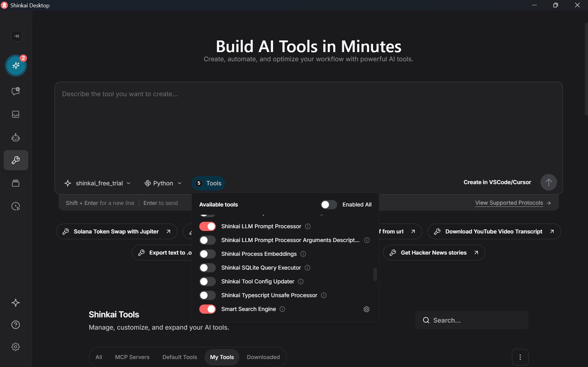
Task: Open the inbox icon in the sidebar
Action: [16, 114]
